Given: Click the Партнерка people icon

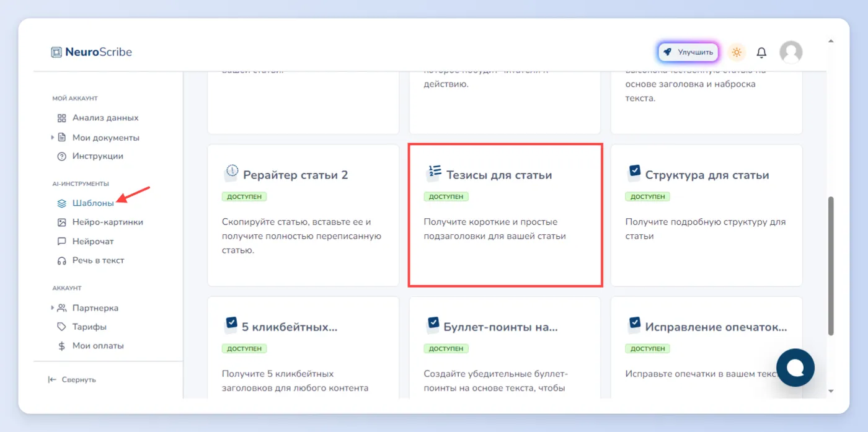Looking at the screenshot, I should (x=61, y=307).
